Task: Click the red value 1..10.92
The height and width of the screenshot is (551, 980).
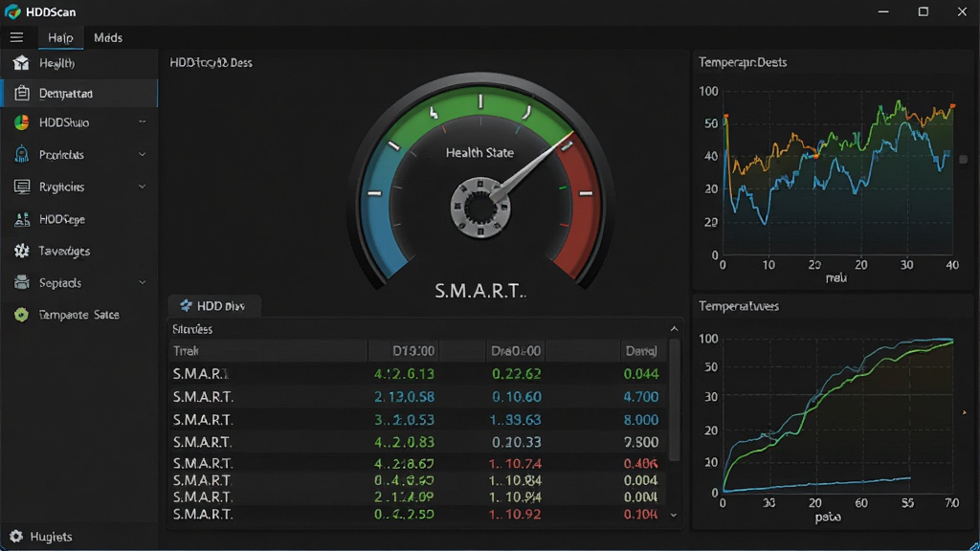Action: point(515,515)
